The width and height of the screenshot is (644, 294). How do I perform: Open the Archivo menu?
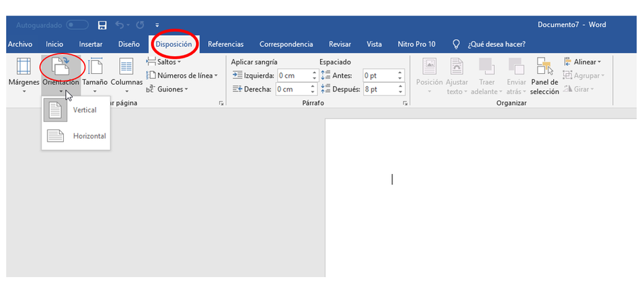click(x=20, y=45)
